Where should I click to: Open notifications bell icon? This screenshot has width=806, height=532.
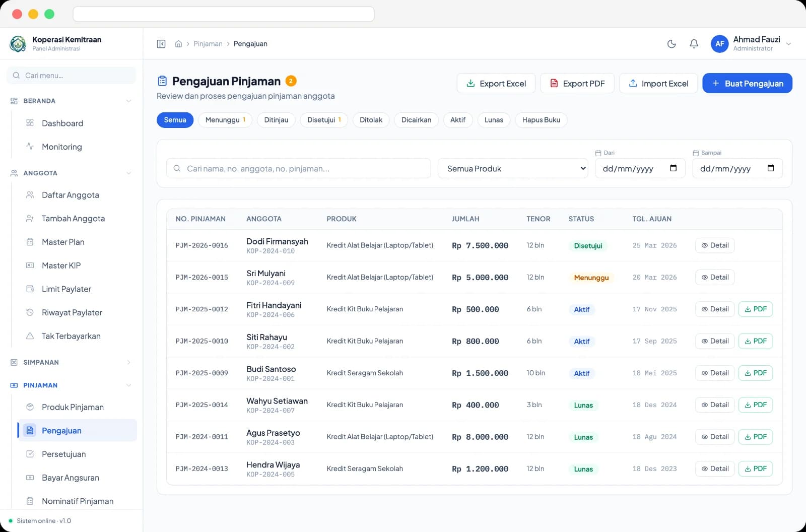pyautogui.click(x=694, y=44)
